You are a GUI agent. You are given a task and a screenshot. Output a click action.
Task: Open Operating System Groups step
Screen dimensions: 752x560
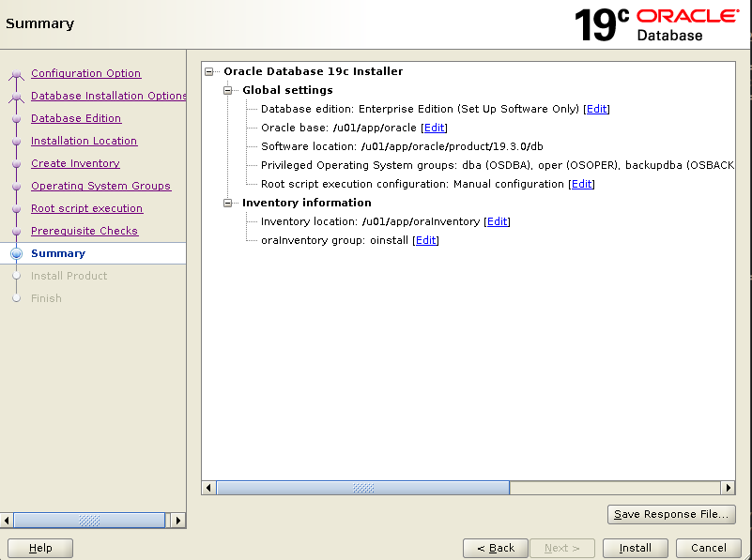click(100, 186)
